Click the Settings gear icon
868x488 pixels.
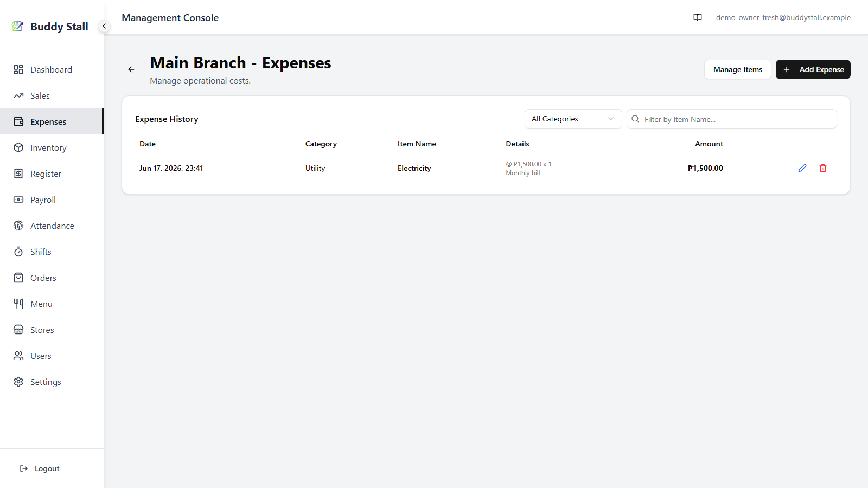[18, 382]
